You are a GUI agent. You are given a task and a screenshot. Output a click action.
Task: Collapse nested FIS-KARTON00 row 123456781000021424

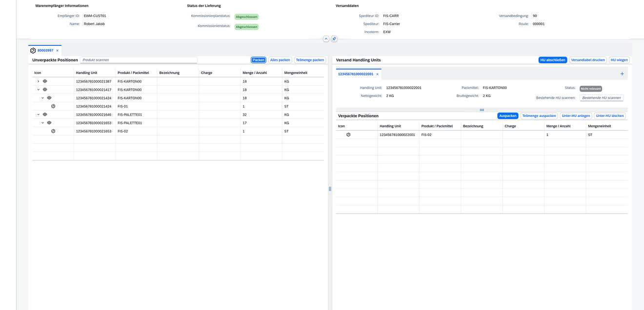[x=43, y=98]
